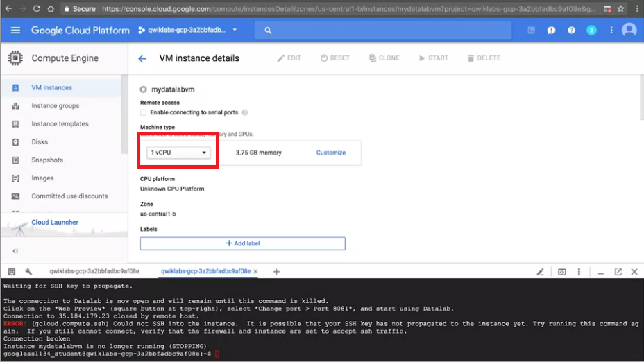The height and width of the screenshot is (362, 644).
Task: Click the browser address bar URL
Action: pos(348,8)
